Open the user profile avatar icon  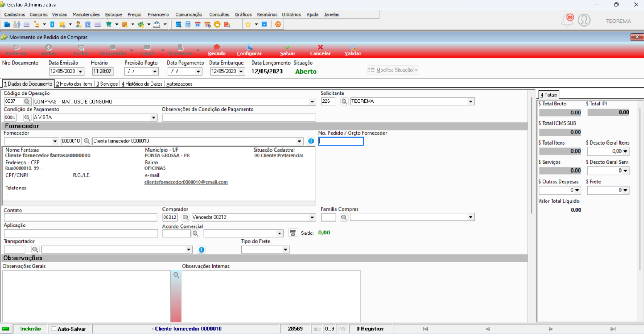point(584,20)
